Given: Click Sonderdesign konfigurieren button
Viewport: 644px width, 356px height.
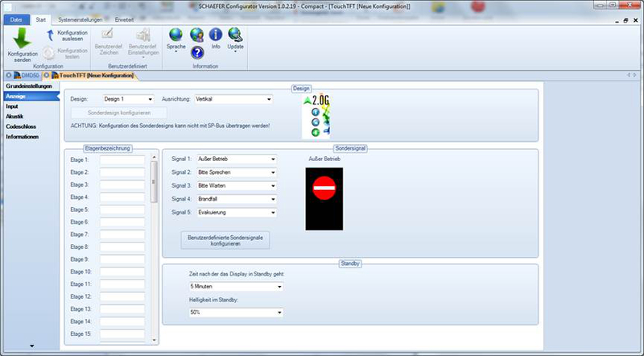Looking at the screenshot, I should pos(119,113).
